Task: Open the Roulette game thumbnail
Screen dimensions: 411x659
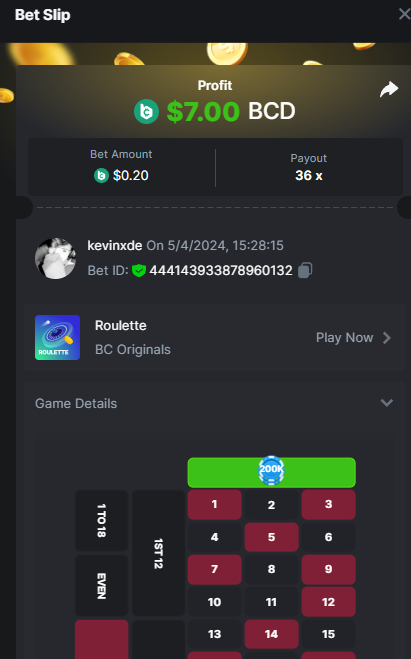Action: 58,337
